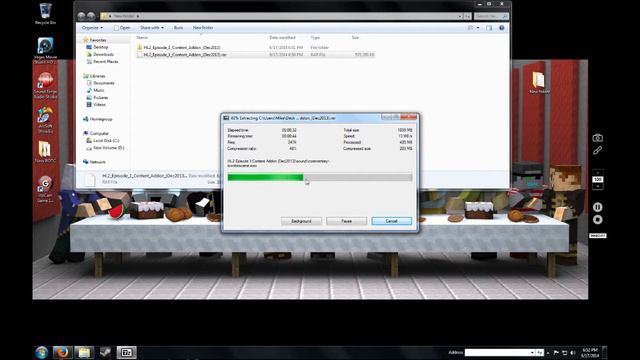Viewport: 640px width, 360px height.
Task: Click Explorer Forward navigation button
Action: [91, 16]
